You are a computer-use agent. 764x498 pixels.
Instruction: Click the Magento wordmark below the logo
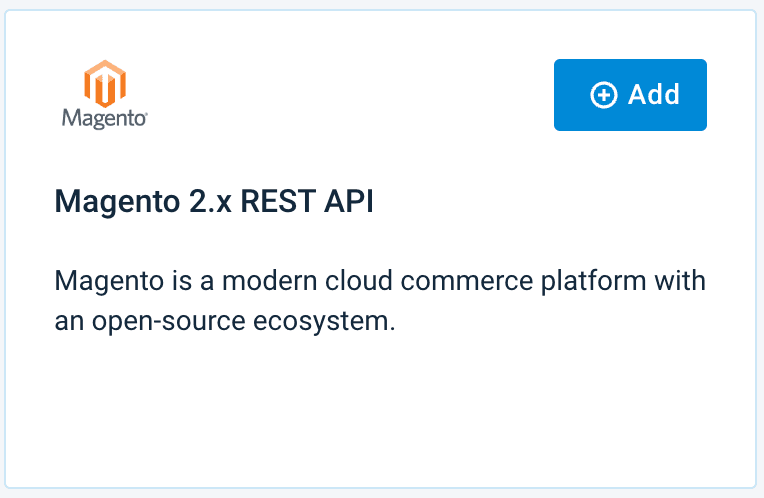tap(103, 118)
